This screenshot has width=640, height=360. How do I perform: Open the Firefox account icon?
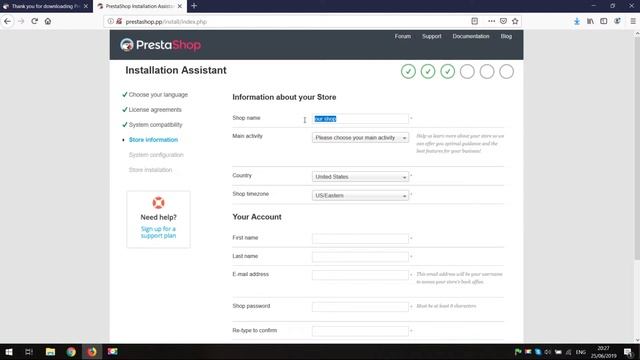point(617,21)
